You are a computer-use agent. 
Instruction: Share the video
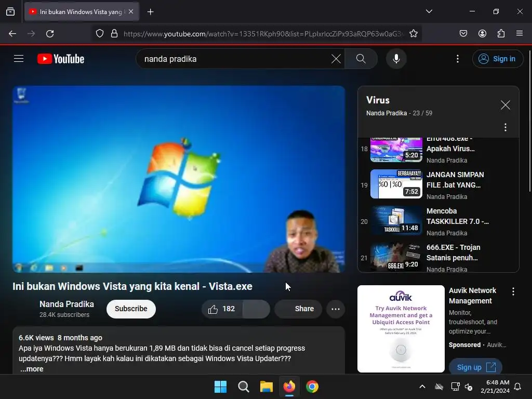pos(298,309)
